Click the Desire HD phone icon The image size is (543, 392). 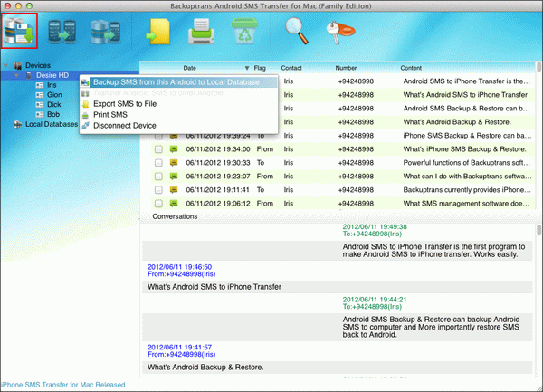pyautogui.click(x=29, y=75)
